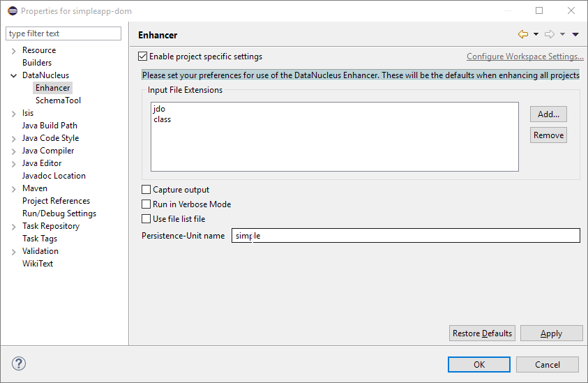Click the type filter text box

[x=63, y=33]
